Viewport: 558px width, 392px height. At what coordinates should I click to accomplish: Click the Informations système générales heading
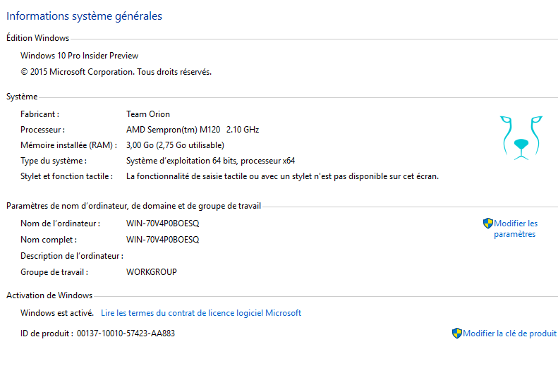coord(85,16)
